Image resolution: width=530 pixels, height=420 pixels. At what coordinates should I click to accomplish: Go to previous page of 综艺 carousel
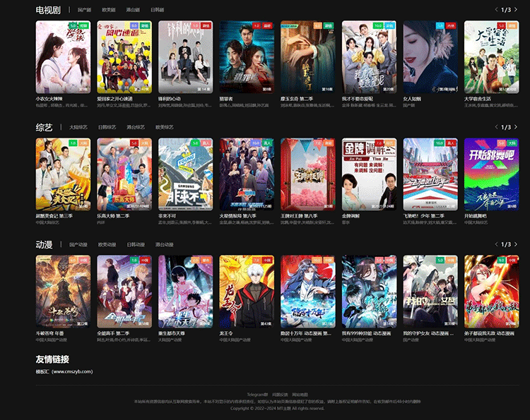coord(496,127)
